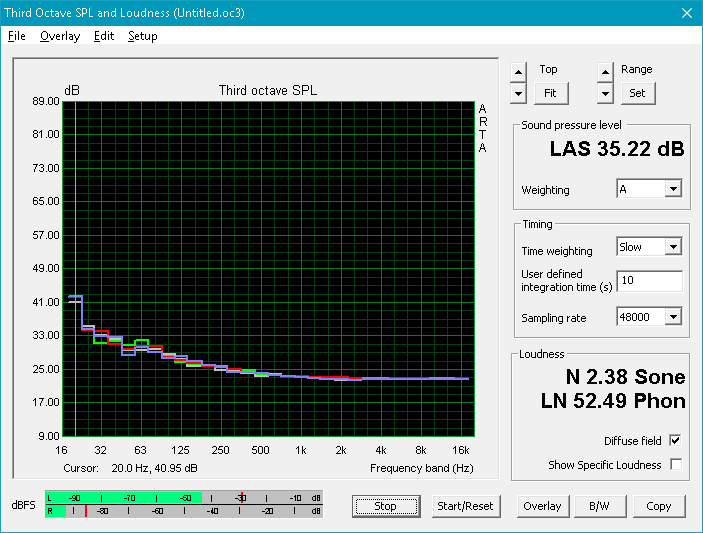
Task: Click the Top up arrow stepper
Action: point(518,72)
